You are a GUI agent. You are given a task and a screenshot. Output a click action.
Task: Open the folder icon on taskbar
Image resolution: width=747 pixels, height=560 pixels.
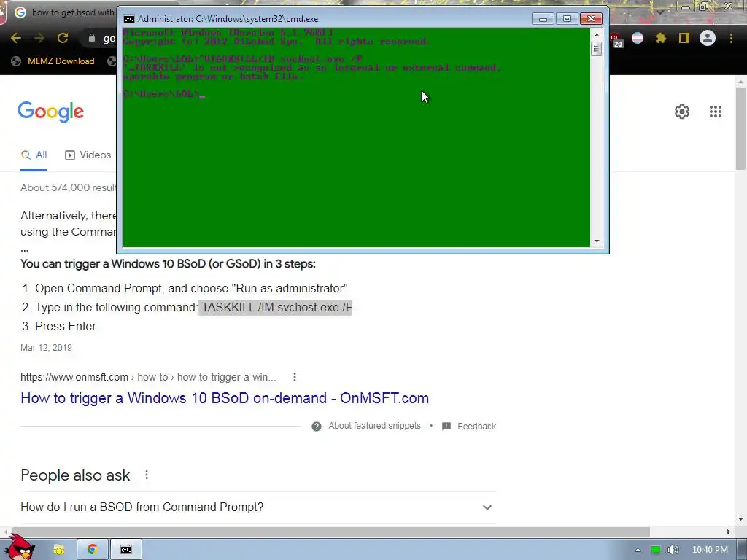[58, 550]
